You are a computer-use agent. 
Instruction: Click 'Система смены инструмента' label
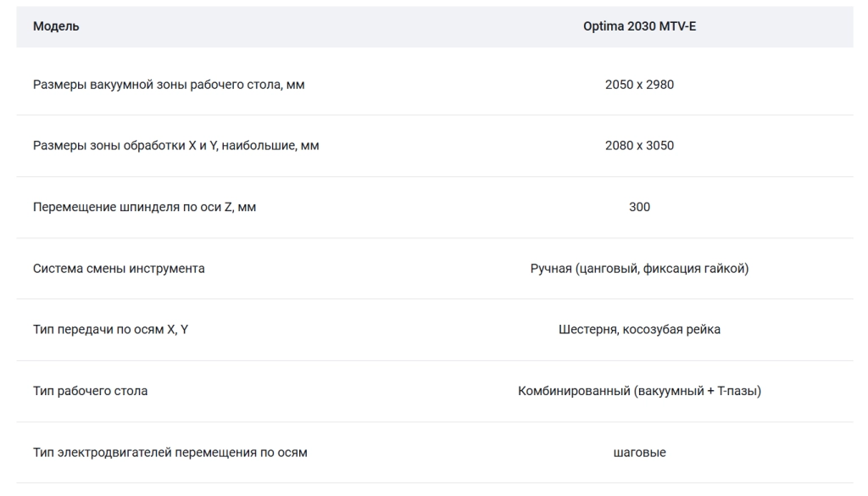(x=119, y=269)
